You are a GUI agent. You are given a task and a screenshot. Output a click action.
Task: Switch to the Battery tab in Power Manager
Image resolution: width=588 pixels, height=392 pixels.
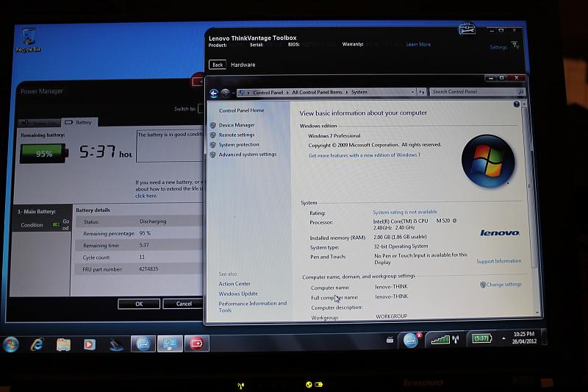(79, 122)
